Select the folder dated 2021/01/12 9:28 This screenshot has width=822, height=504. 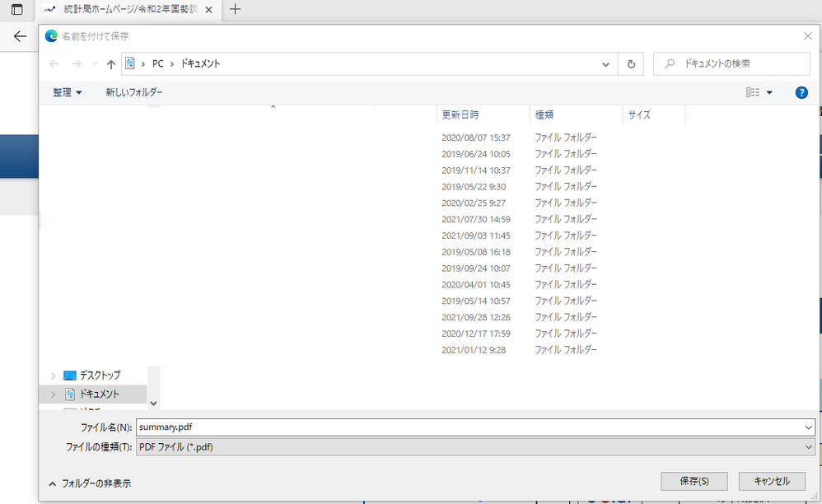(474, 350)
